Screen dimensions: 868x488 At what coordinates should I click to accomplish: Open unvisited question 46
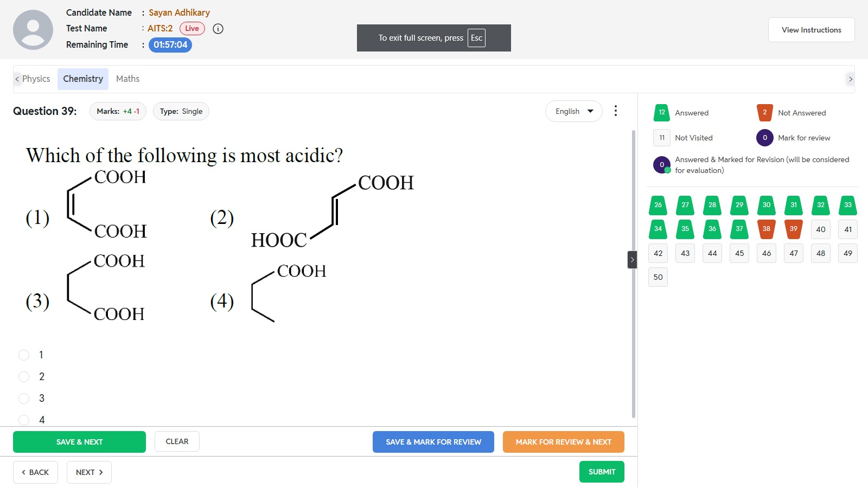tap(767, 253)
